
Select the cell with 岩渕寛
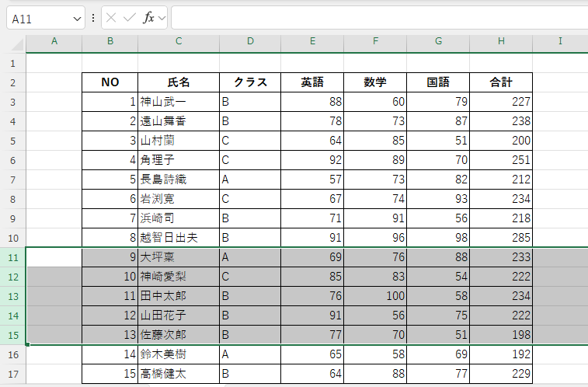click(x=179, y=199)
